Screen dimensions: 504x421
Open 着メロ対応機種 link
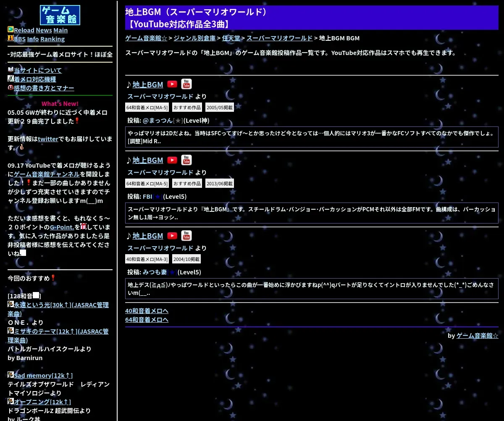[35, 79]
